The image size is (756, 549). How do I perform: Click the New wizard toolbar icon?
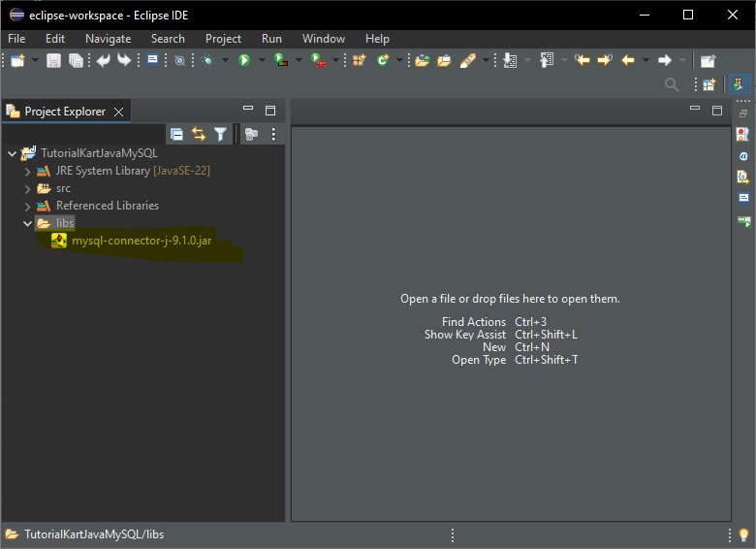coord(17,60)
